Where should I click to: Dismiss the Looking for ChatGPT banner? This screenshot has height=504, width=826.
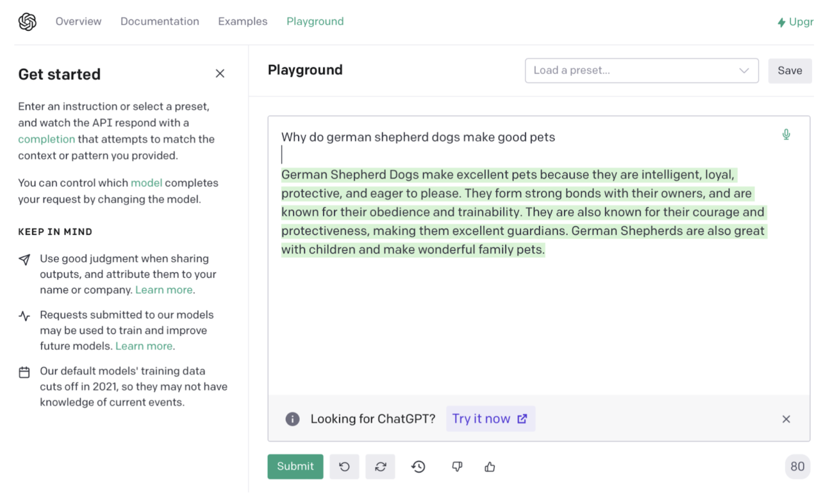786,419
